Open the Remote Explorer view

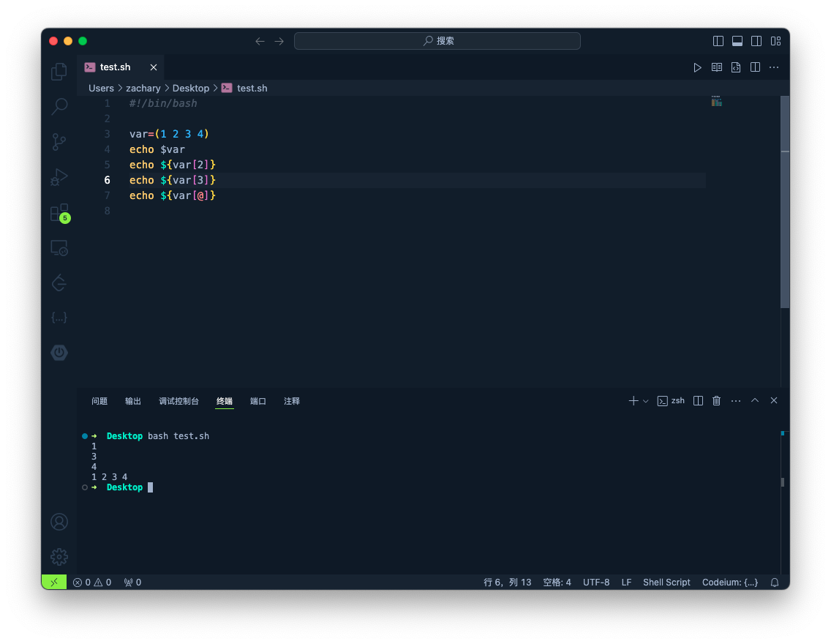[x=59, y=247]
